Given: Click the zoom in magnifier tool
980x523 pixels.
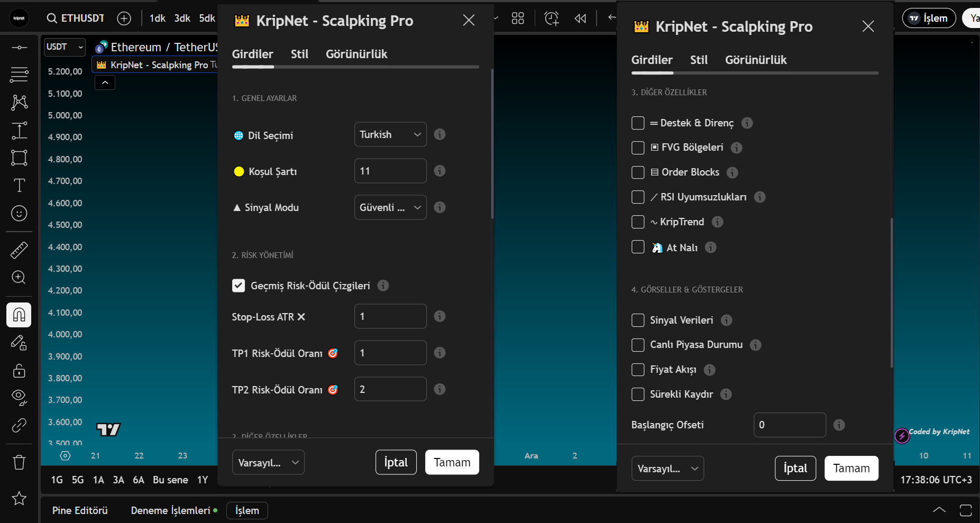Looking at the screenshot, I should click(x=19, y=278).
